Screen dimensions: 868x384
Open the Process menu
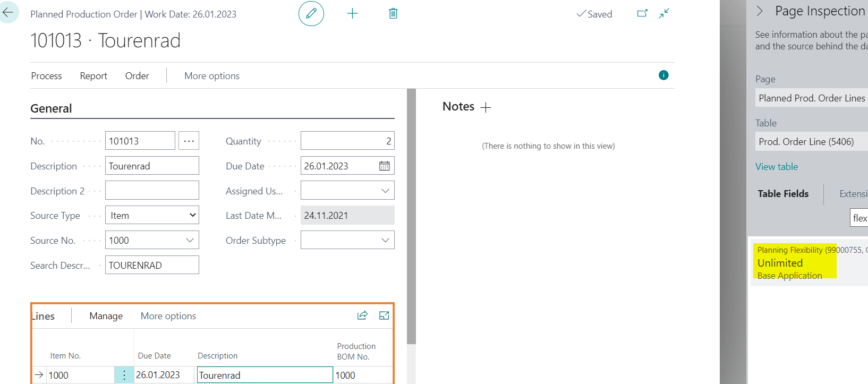coord(47,76)
